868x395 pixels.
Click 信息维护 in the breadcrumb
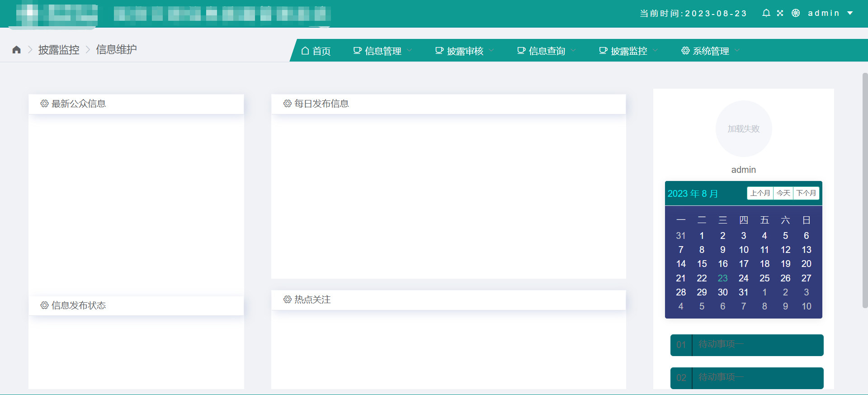116,50
